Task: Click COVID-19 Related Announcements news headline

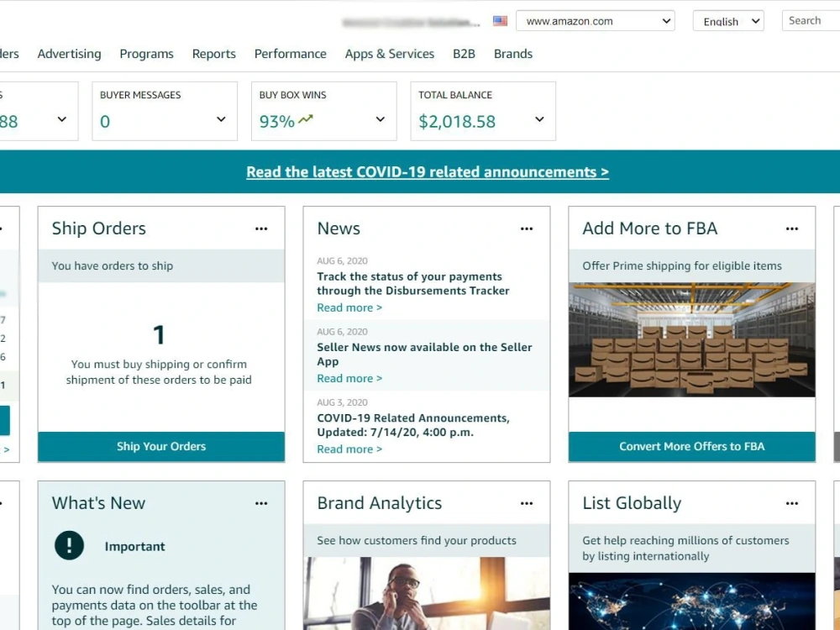Action: click(413, 425)
